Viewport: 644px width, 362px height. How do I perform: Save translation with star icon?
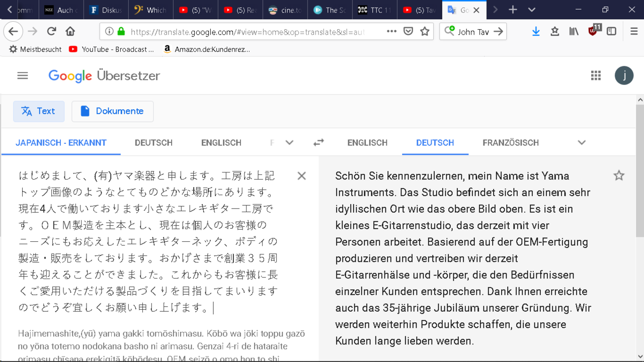coord(619,175)
